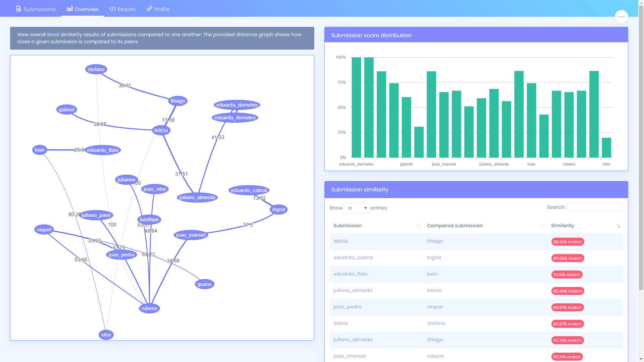This screenshot has height=362, width=644.
Task: Click the 86.08% match badge for eduardo_cabral
Action: pos(568,258)
